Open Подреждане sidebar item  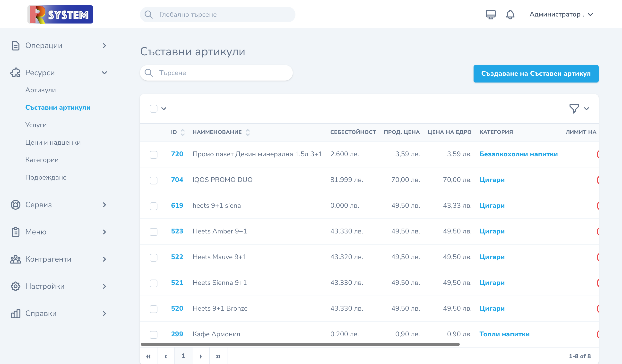pos(46,177)
